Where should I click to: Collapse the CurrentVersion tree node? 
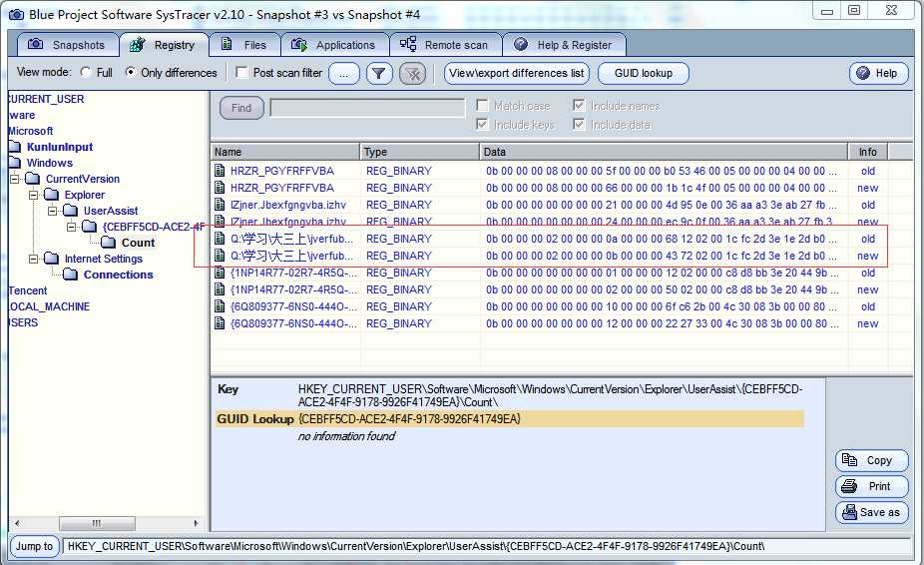[x=14, y=178]
